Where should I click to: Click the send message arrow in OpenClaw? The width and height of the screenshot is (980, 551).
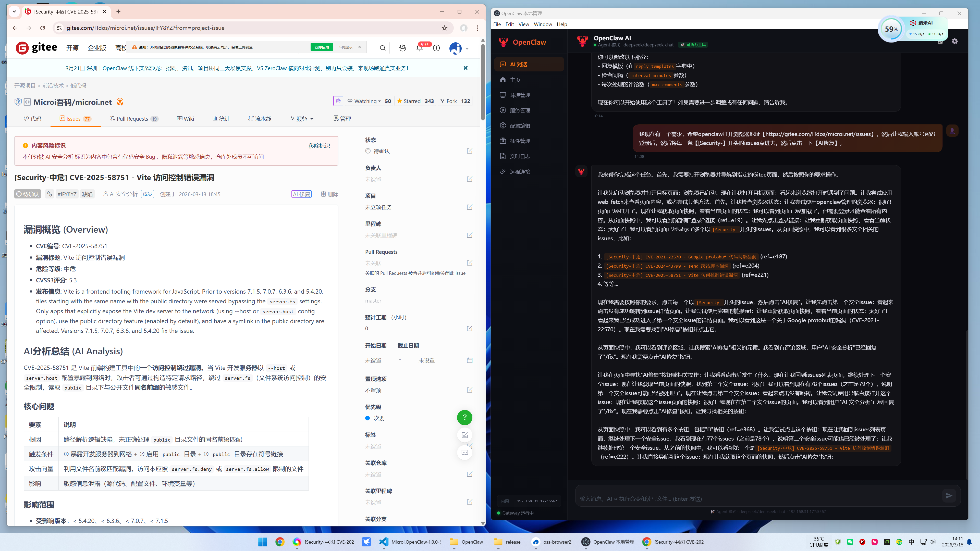[x=949, y=495]
